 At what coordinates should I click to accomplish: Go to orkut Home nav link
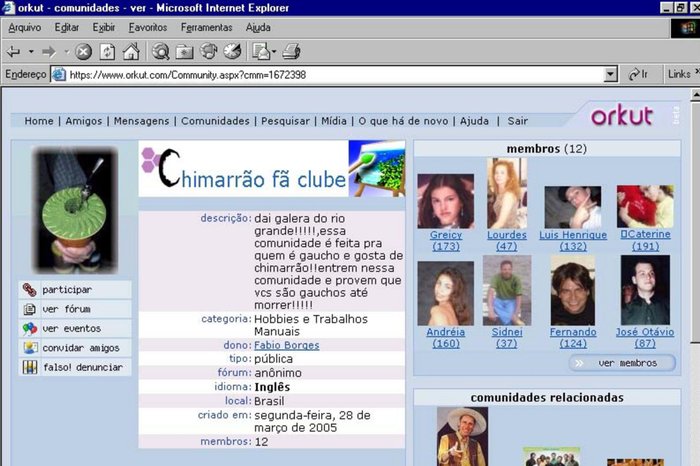click(x=39, y=121)
